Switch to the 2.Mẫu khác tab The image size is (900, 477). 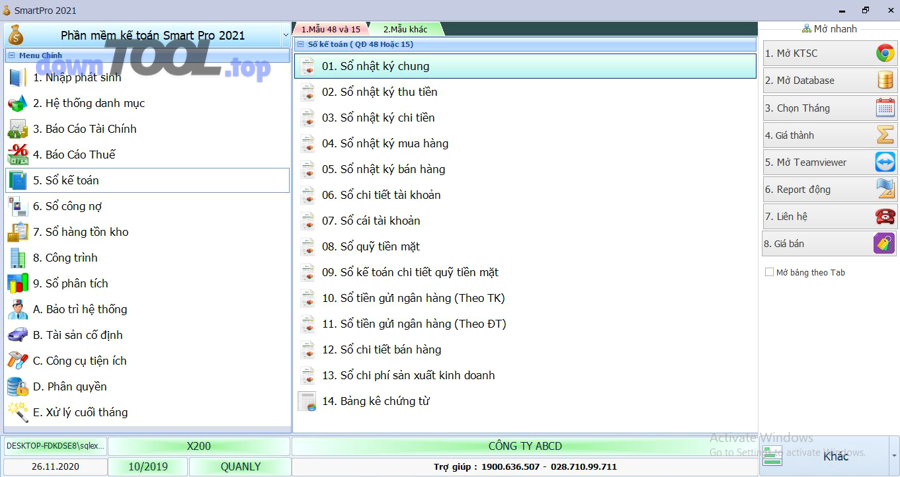point(405,29)
